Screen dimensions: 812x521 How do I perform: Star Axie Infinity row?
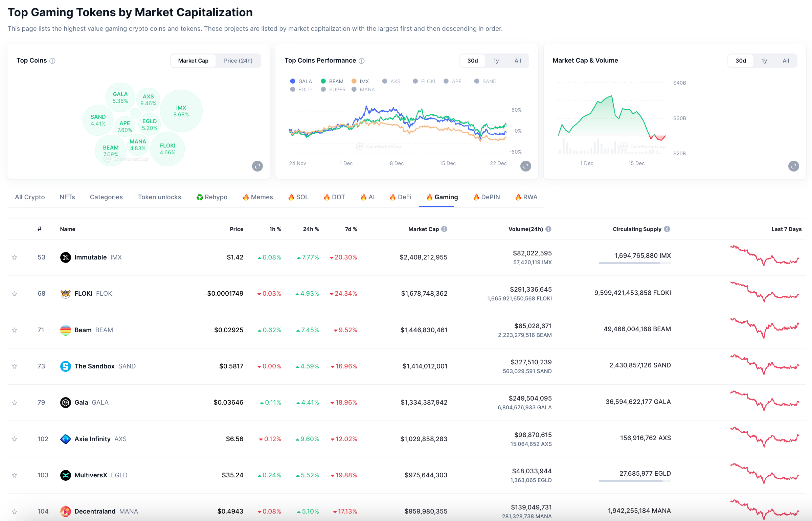(x=15, y=439)
